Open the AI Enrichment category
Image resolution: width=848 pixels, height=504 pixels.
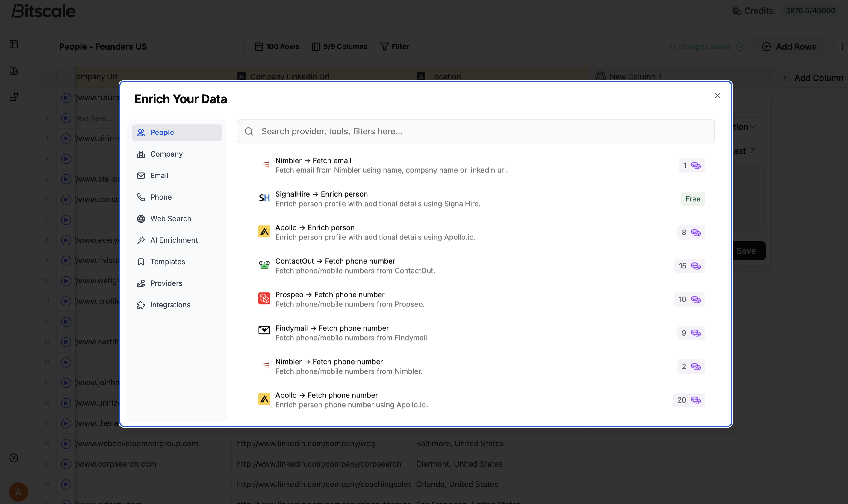tap(177, 240)
